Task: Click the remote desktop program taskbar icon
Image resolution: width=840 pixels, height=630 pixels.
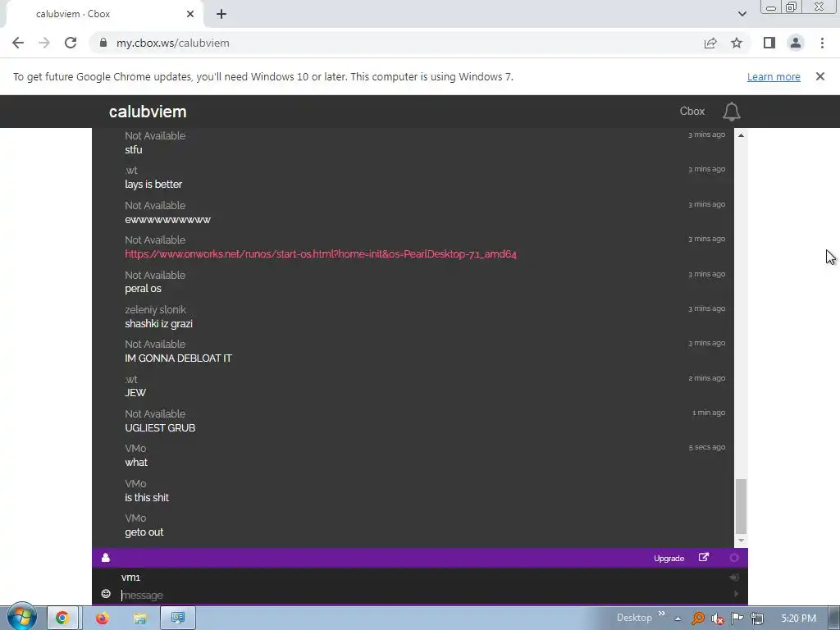Action: [178, 619]
